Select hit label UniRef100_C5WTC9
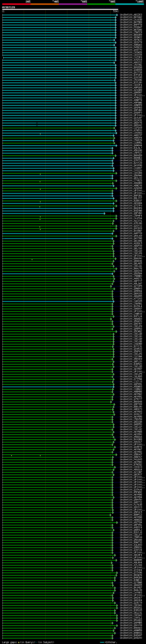The width and height of the screenshot is (146, 644). pyautogui.click(x=131, y=32)
